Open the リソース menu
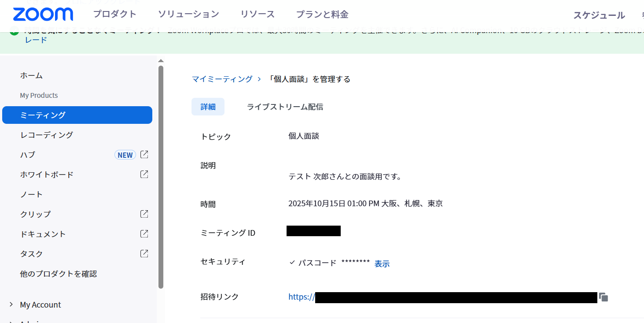Image resolution: width=644 pixels, height=323 pixels. [258, 14]
